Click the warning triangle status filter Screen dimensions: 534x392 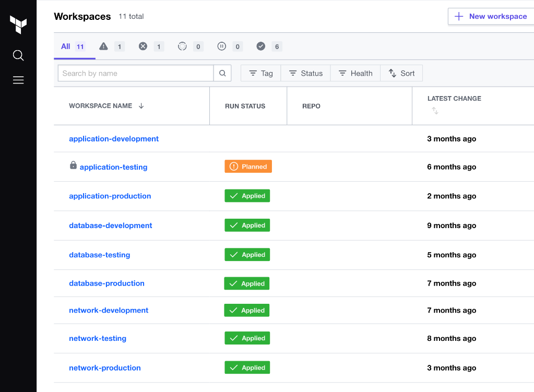click(x=104, y=46)
